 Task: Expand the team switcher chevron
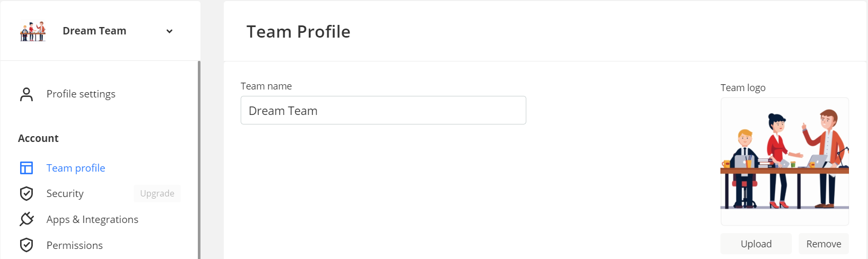pyautogui.click(x=169, y=31)
